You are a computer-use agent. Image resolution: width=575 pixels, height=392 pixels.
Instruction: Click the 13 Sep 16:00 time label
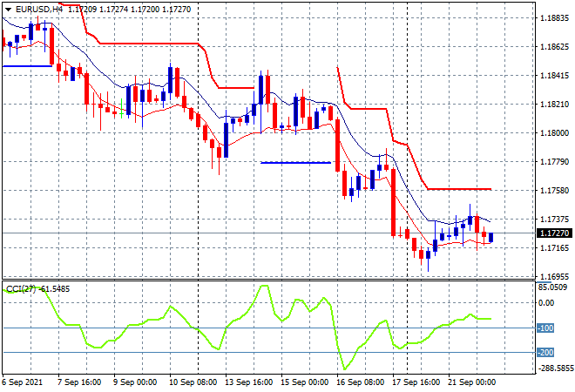click(248, 382)
